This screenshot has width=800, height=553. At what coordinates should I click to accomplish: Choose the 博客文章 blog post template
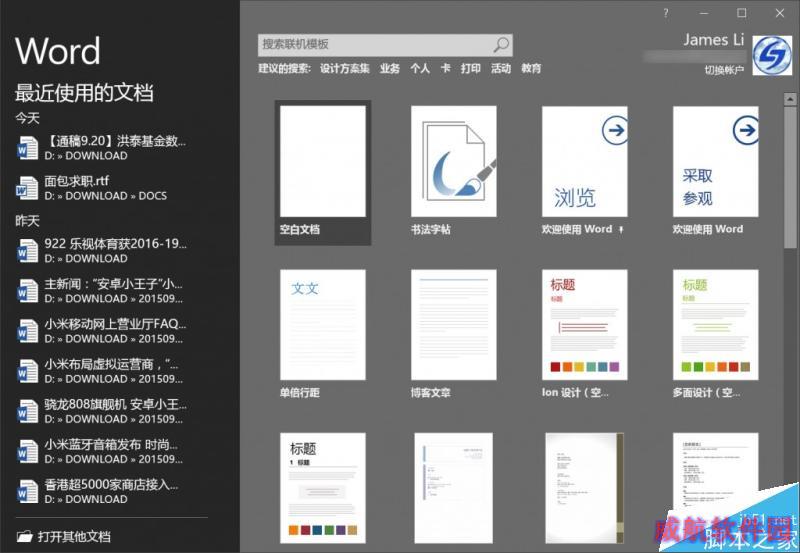[454, 335]
